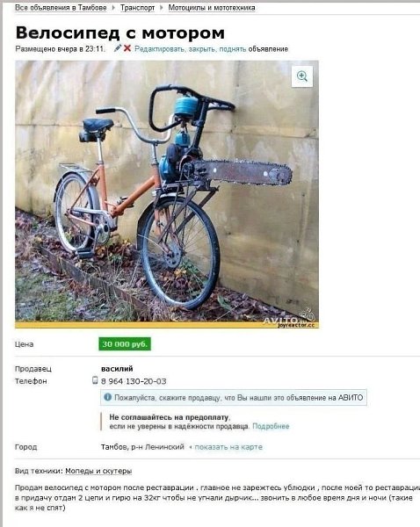This screenshot has height=527, width=420.
Task: Click the breadcrumb arrow after Тамбове
Action: click(113, 7)
